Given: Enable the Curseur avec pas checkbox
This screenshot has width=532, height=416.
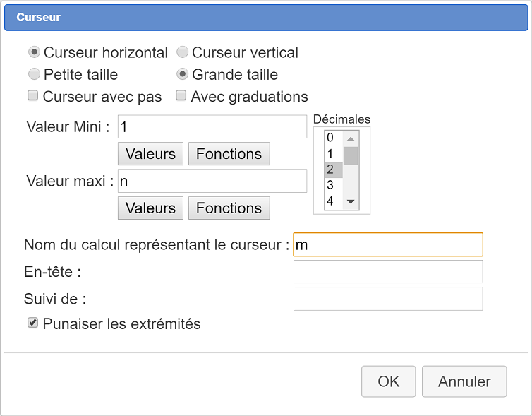Looking at the screenshot, I should [32, 95].
